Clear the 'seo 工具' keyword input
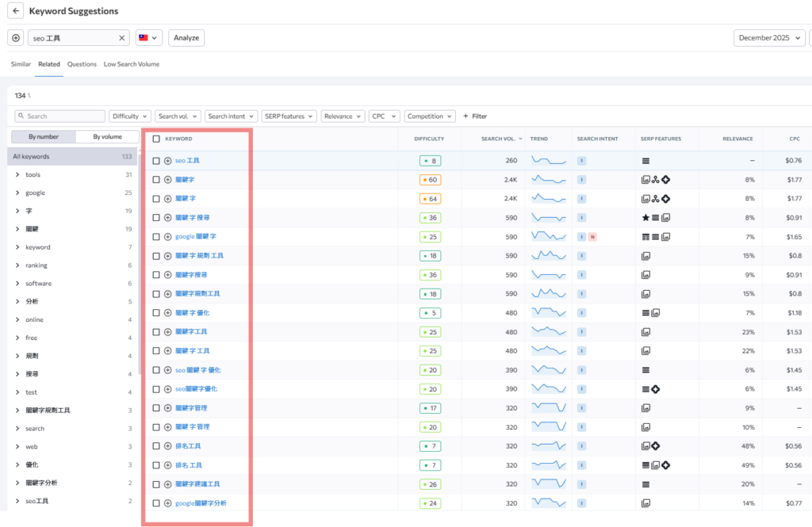This screenshot has width=812, height=527. tap(122, 38)
